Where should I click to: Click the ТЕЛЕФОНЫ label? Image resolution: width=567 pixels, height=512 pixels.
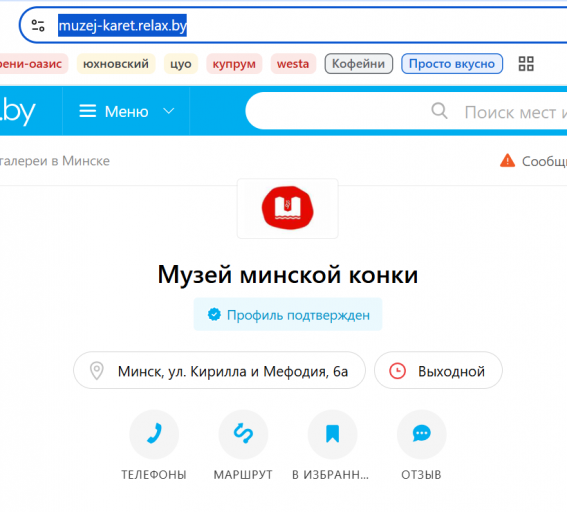click(x=154, y=474)
